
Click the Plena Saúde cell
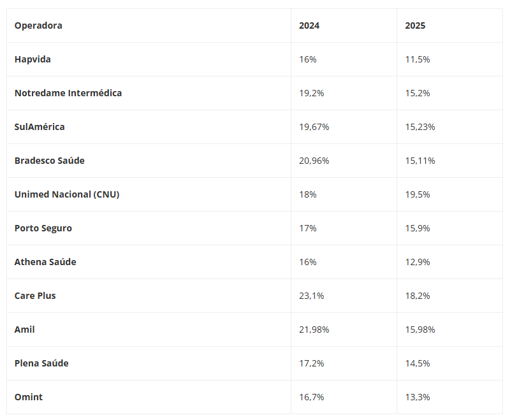tap(41, 363)
